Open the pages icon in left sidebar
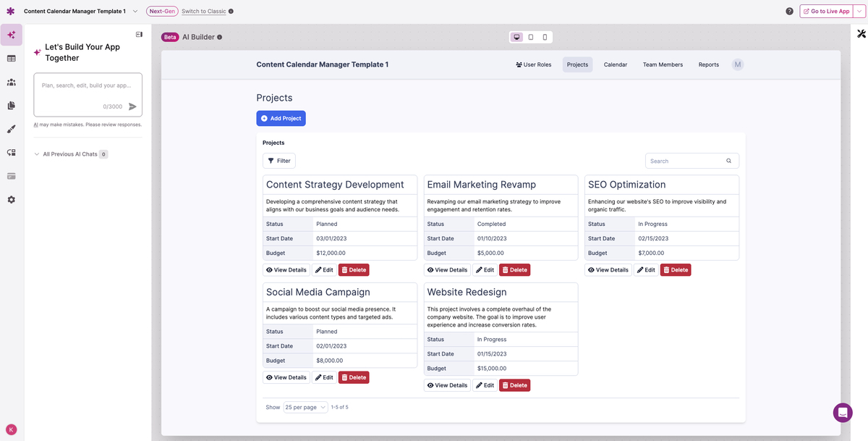Image resolution: width=868 pixels, height=441 pixels. click(12, 106)
